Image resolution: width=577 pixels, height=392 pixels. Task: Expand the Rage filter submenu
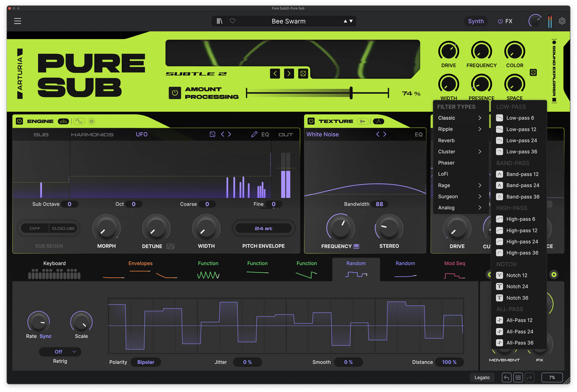tap(461, 185)
